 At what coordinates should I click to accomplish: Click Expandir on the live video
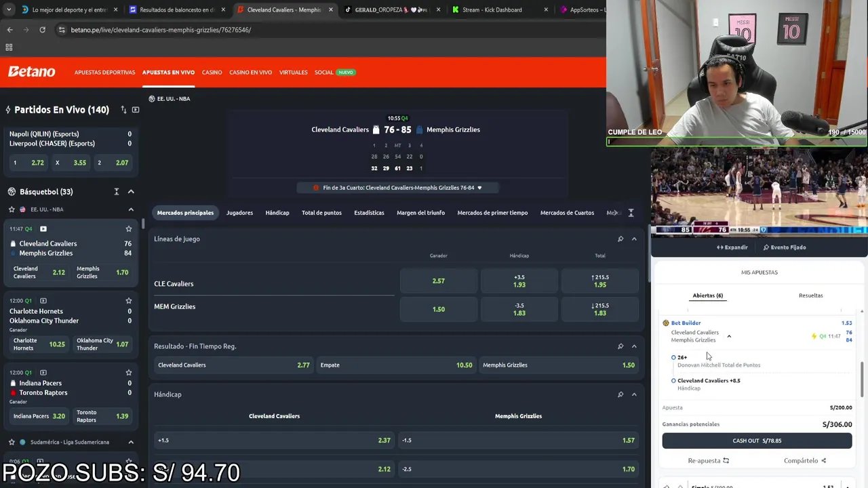tap(732, 247)
